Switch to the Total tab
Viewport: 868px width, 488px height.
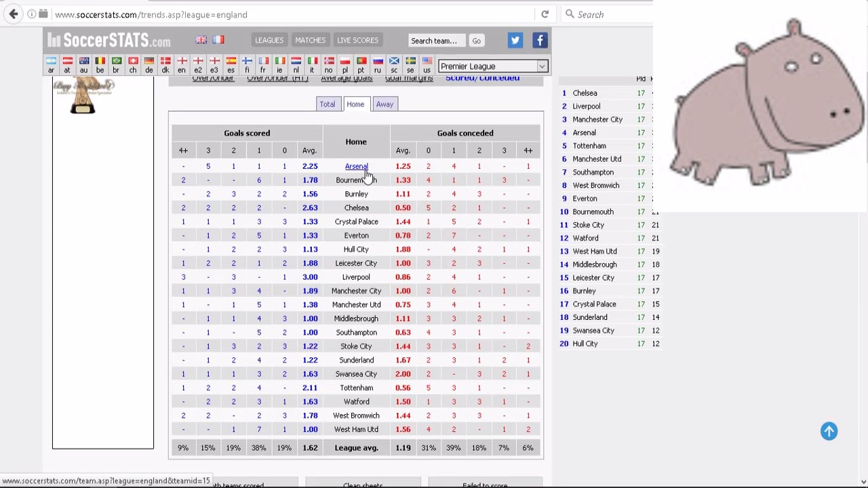pos(327,104)
